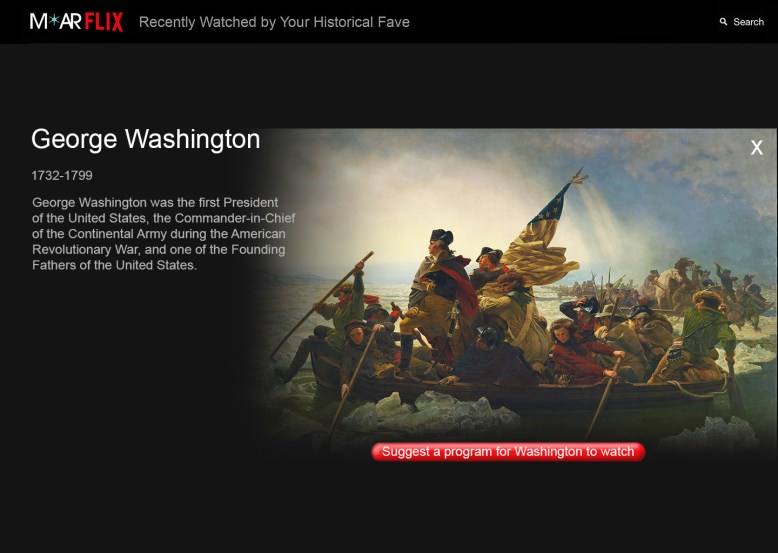This screenshot has height=553, width=778.
Task: Click the magnifying glass search icon
Action: click(723, 22)
